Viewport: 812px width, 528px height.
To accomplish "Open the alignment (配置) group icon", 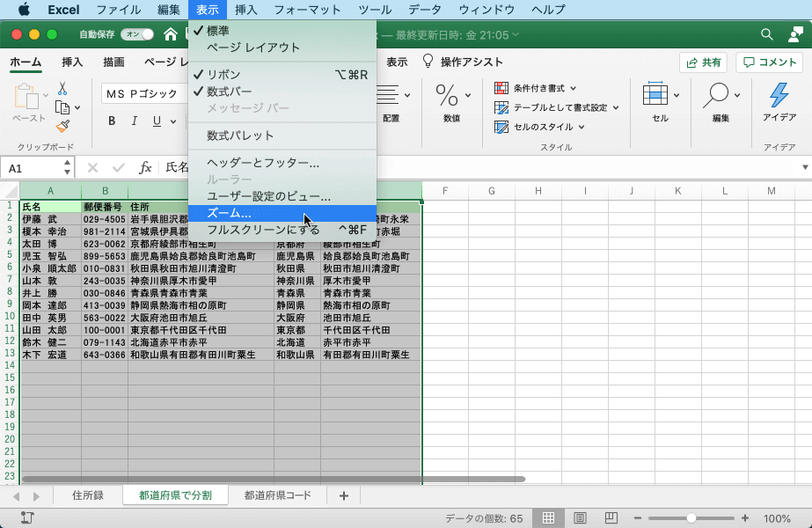I will [x=387, y=95].
